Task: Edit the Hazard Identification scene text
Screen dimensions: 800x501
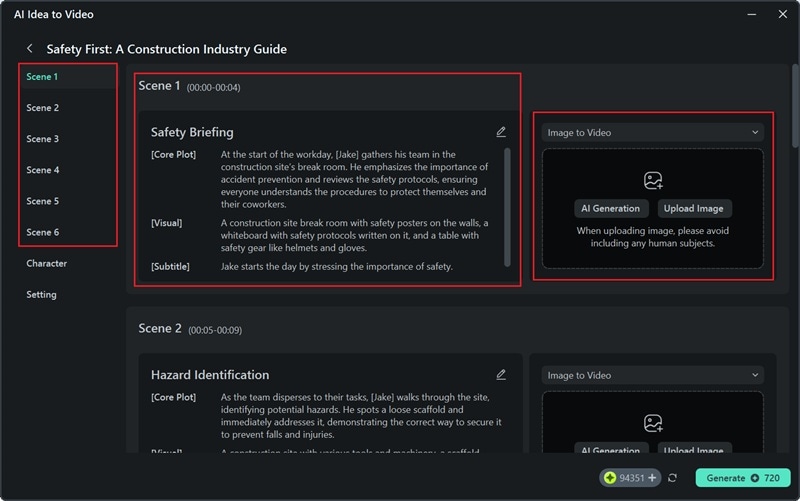Action: 501,375
